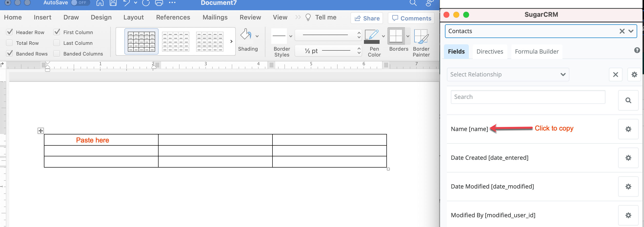Image resolution: width=644 pixels, height=227 pixels.
Task: Open the References ribbon tab
Action: point(173,17)
